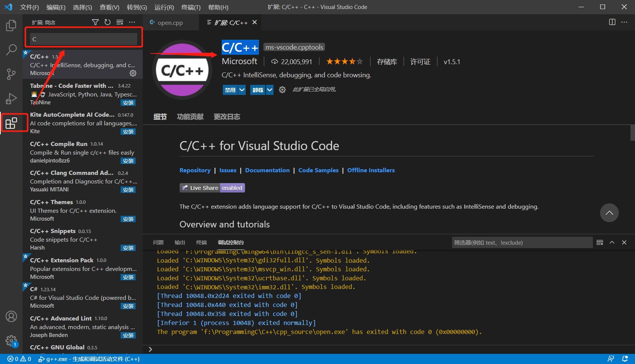This screenshot has width=635, height=364.
Task: Install the Tabnine extension
Action: [128, 103]
